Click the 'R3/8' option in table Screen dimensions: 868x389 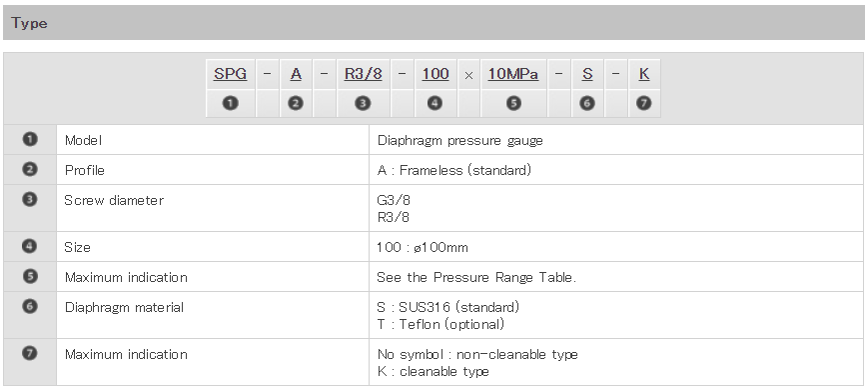[394, 217]
